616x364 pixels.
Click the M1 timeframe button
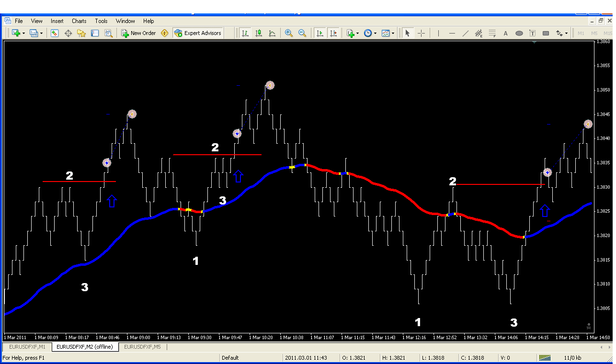581,33
